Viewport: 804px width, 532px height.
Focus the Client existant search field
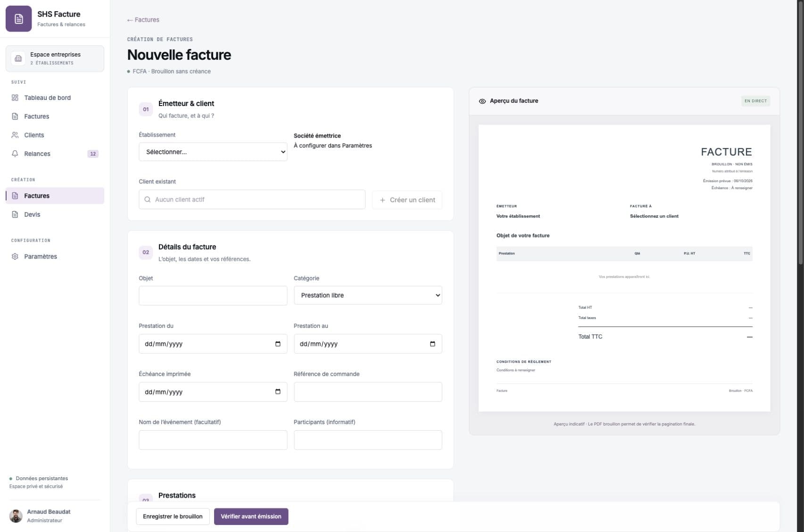coord(252,199)
